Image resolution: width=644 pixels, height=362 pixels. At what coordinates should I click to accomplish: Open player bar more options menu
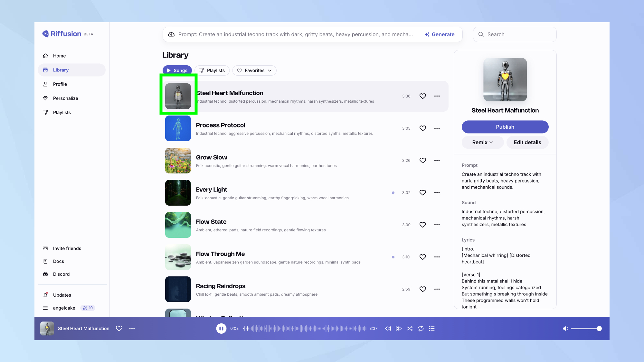pos(132,329)
